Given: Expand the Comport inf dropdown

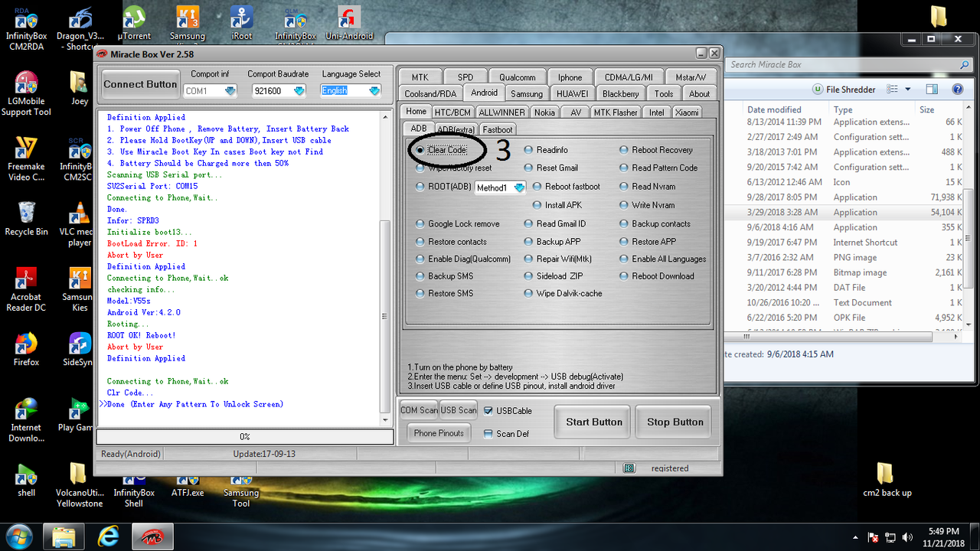Looking at the screenshot, I should point(230,91).
